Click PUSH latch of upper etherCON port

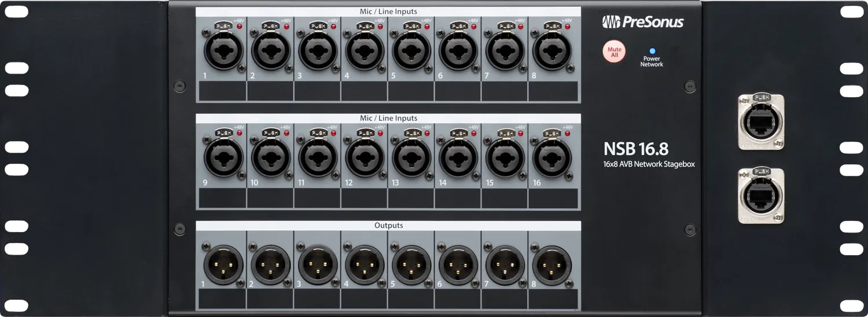click(762, 98)
